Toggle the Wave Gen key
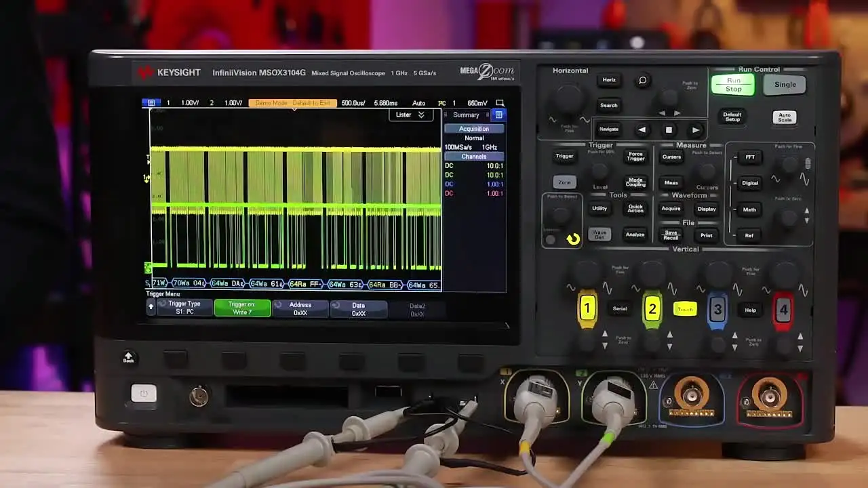868x488 pixels. (x=599, y=235)
